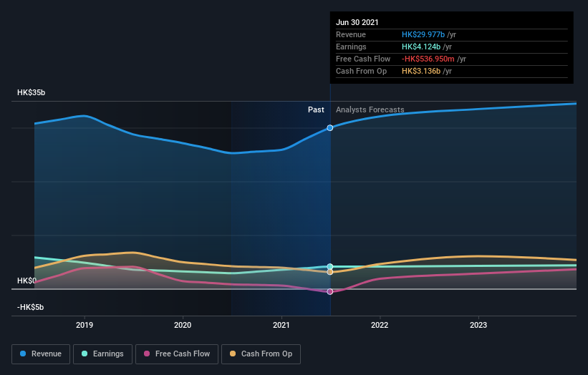This screenshot has width=588, height=375.
Task: Toggle the Cash From Op legend button
Action: pyautogui.click(x=261, y=354)
